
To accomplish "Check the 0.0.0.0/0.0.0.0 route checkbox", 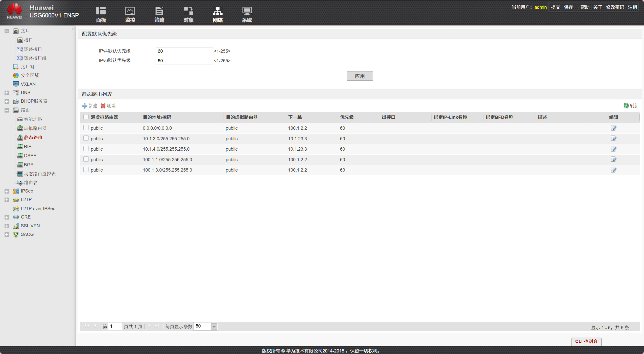I will [x=86, y=128].
